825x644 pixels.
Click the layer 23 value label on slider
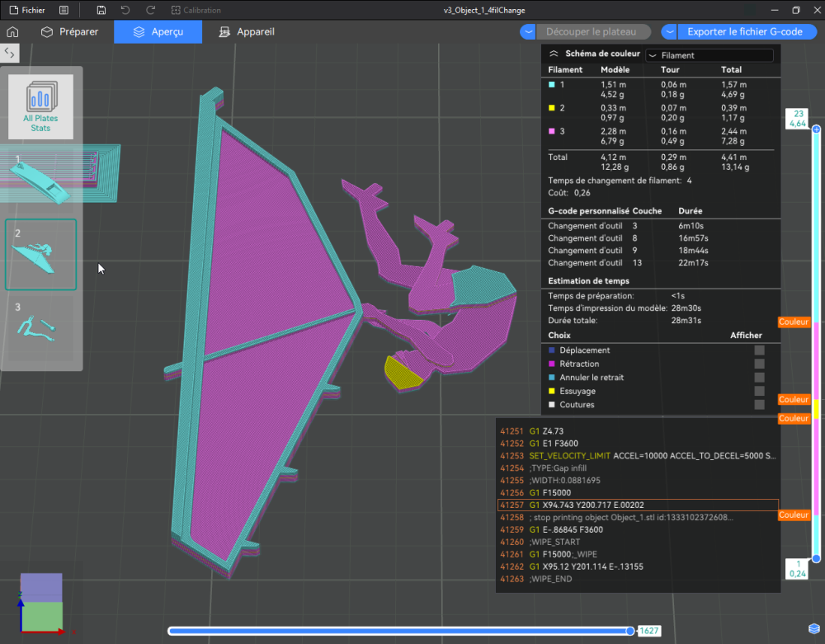point(798,119)
